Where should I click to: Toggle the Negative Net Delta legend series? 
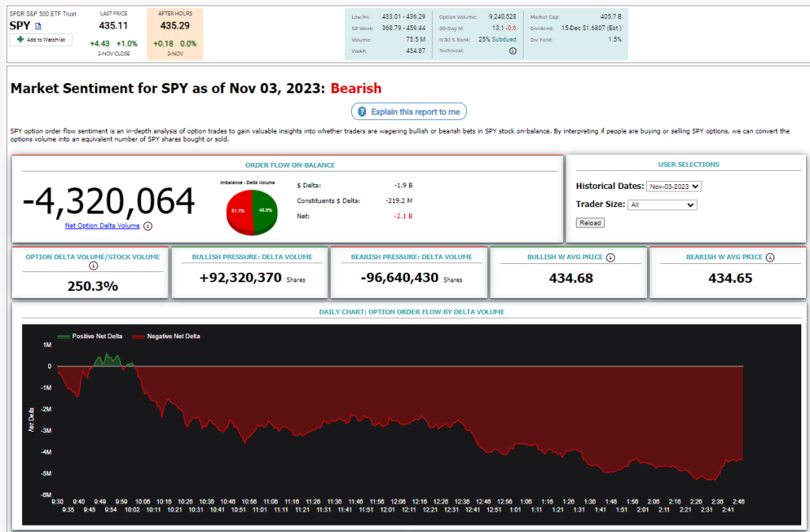click(166, 337)
